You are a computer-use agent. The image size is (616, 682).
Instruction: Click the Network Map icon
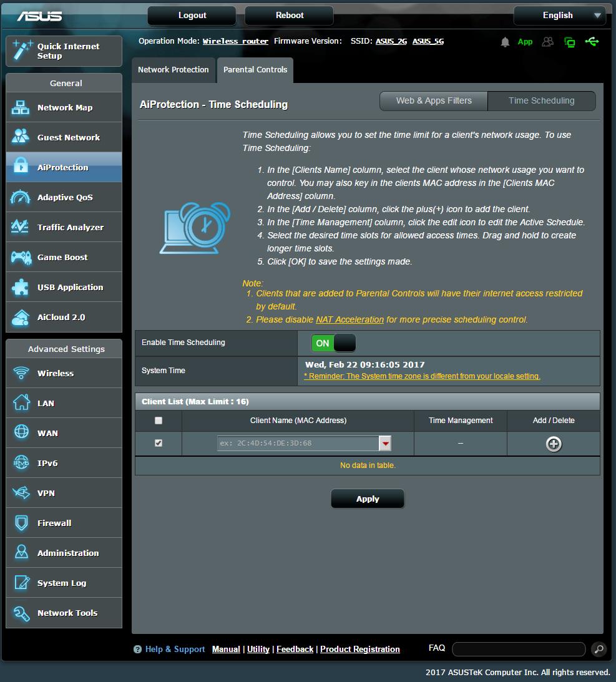click(21, 107)
